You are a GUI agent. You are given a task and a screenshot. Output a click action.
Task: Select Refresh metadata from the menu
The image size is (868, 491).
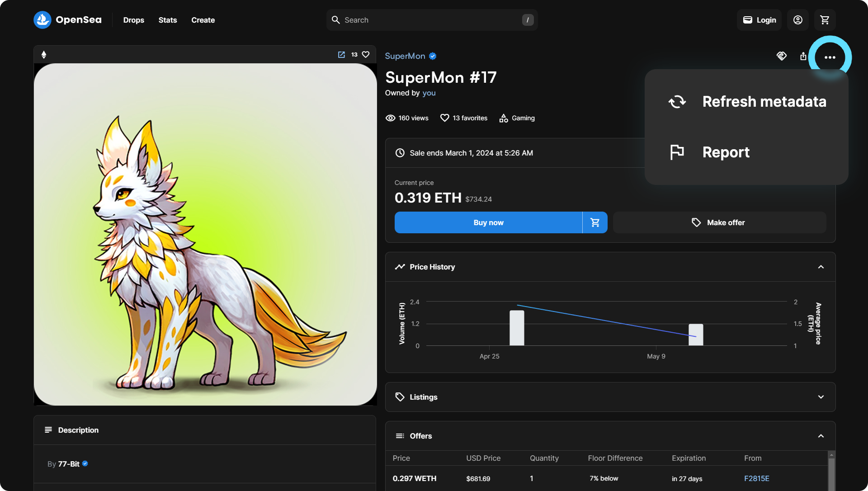[747, 102]
